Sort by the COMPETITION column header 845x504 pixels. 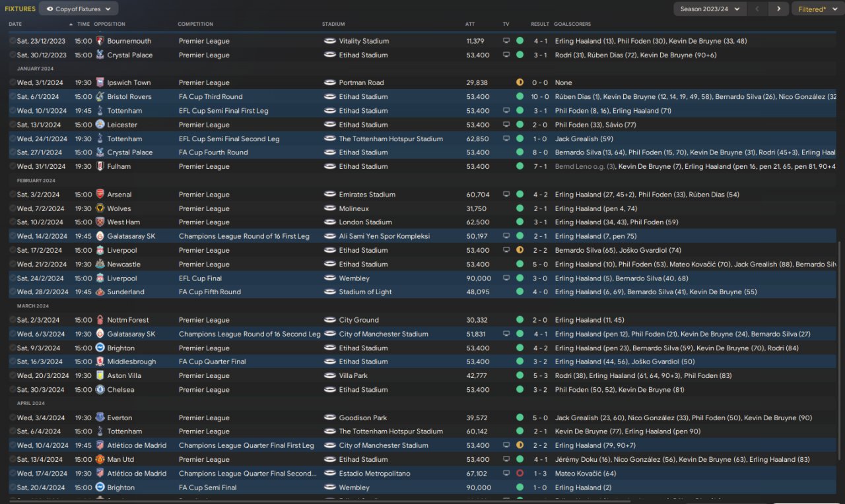[x=195, y=24]
